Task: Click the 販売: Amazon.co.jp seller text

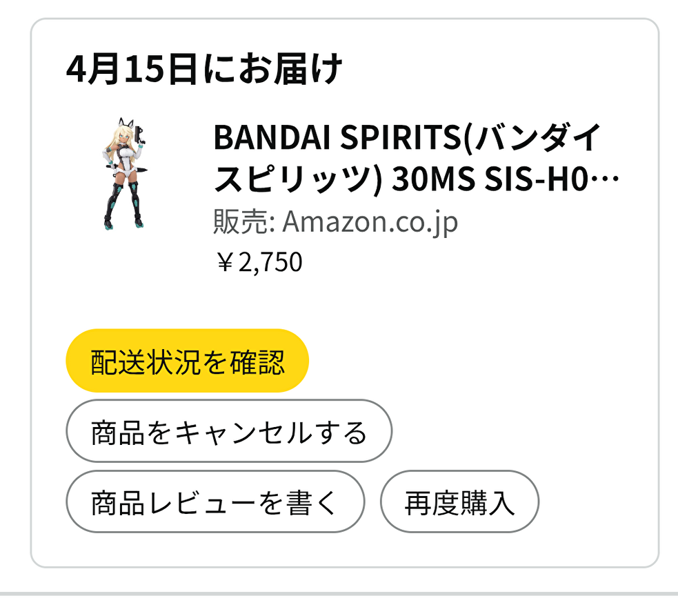Action: pyautogui.click(x=335, y=222)
